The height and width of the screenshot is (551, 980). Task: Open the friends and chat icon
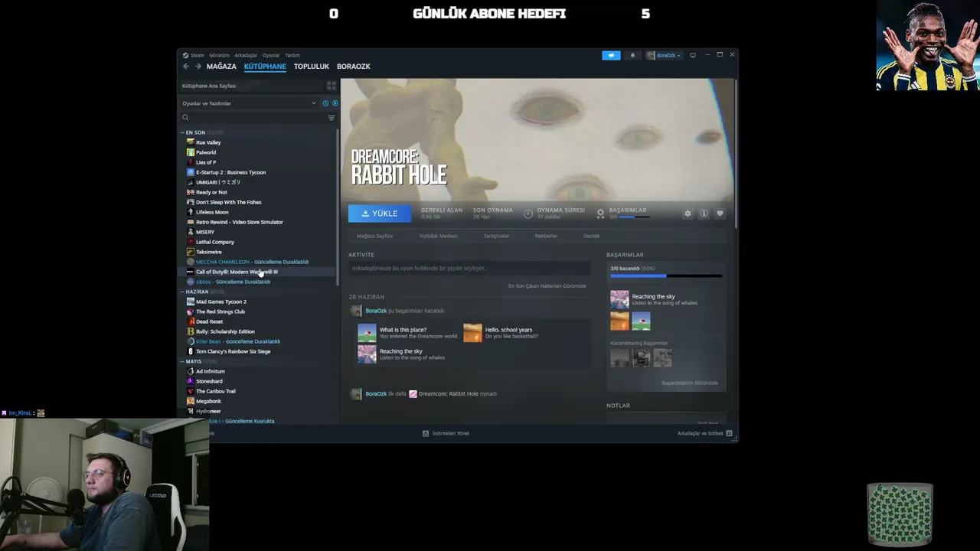(729, 433)
